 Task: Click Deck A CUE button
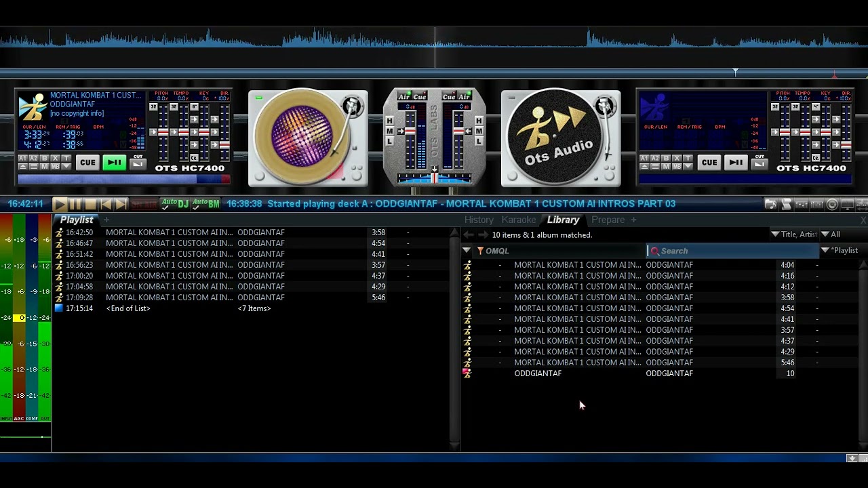[x=87, y=163]
